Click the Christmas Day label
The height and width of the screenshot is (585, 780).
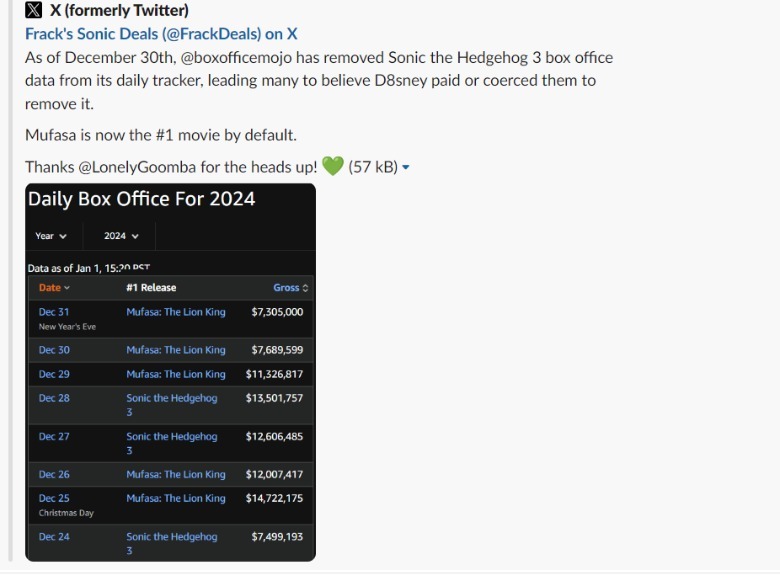pyautogui.click(x=66, y=513)
